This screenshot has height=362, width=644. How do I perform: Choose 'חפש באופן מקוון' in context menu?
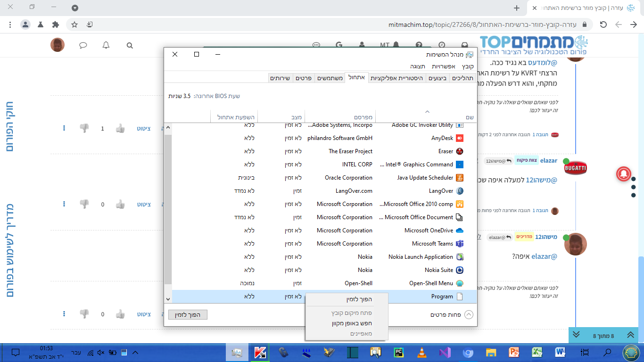[x=347, y=323]
